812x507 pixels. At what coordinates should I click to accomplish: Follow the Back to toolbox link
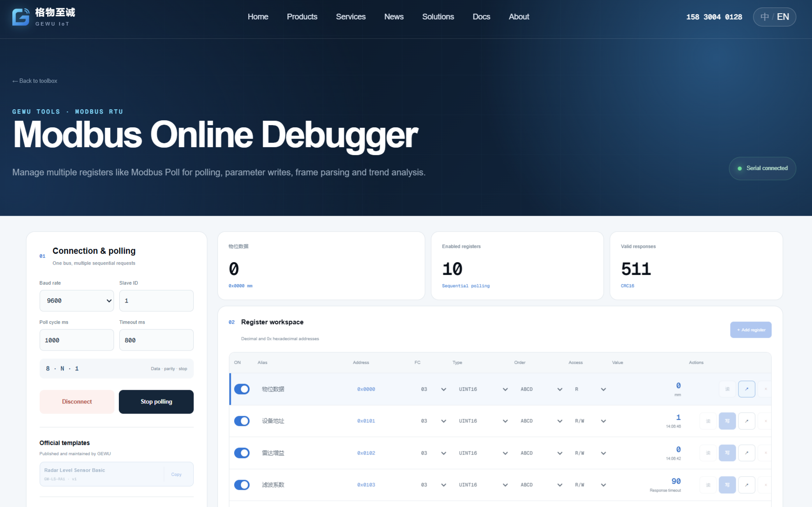[35, 81]
